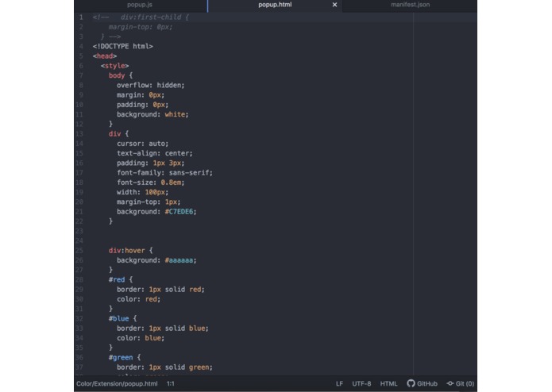This screenshot has width=552, height=392.
Task: Click the font-size: 0.8em; line
Action: click(x=151, y=183)
